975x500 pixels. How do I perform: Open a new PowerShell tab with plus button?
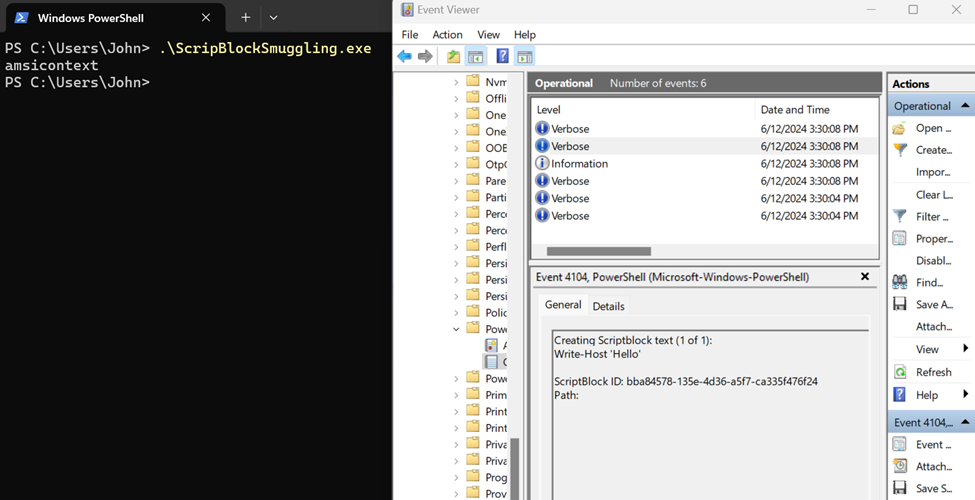tap(245, 18)
